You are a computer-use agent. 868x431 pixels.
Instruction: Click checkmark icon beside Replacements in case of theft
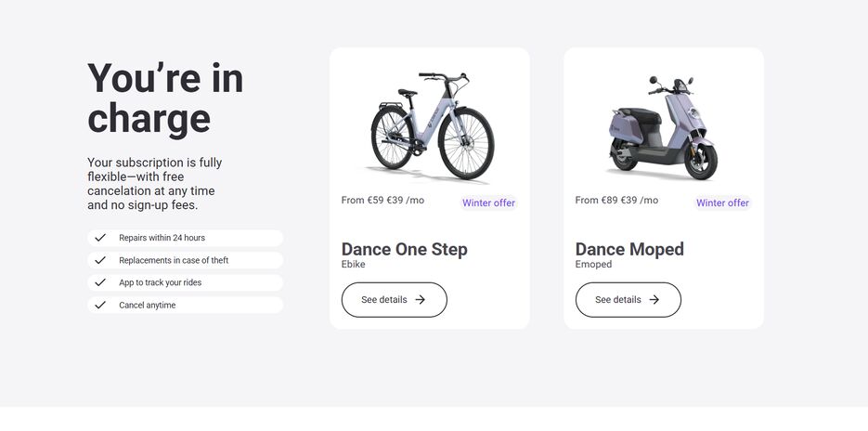point(100,260)
